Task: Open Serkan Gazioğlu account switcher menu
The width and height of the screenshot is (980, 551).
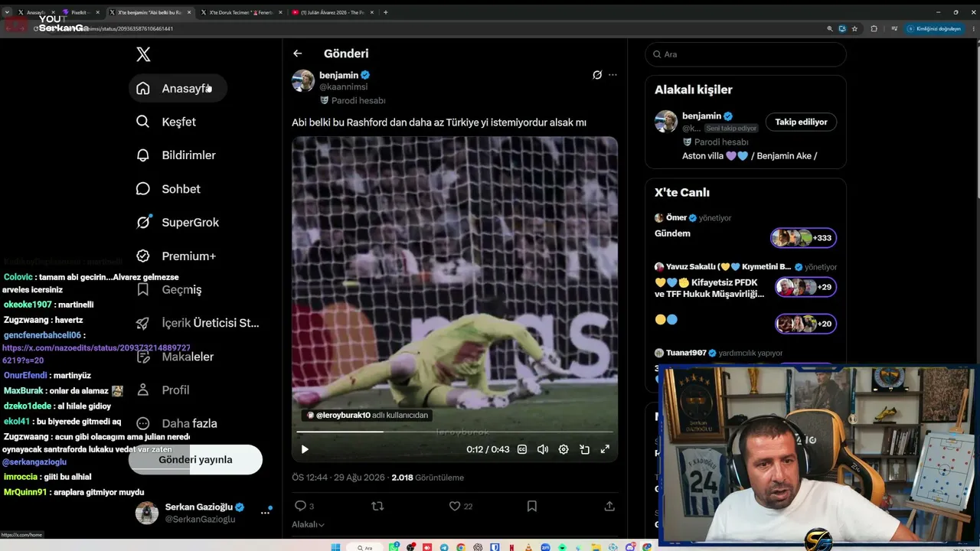Action: tap(266, 512)
